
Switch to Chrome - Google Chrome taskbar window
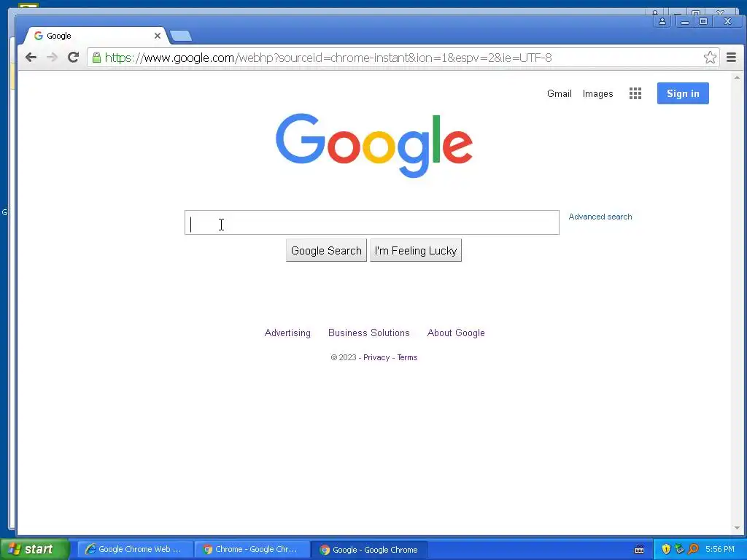252,549
